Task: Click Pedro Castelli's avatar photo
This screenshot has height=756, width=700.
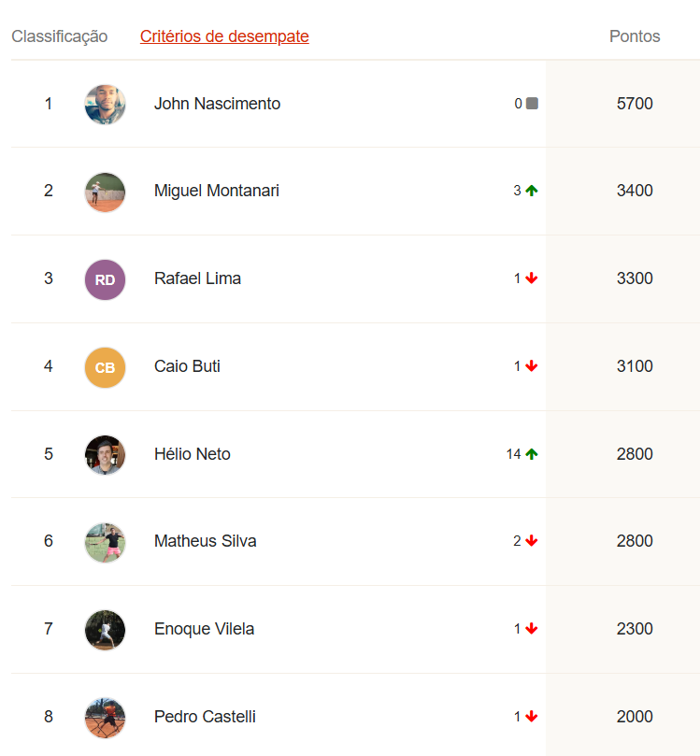Action: click(x=105, y=718)
